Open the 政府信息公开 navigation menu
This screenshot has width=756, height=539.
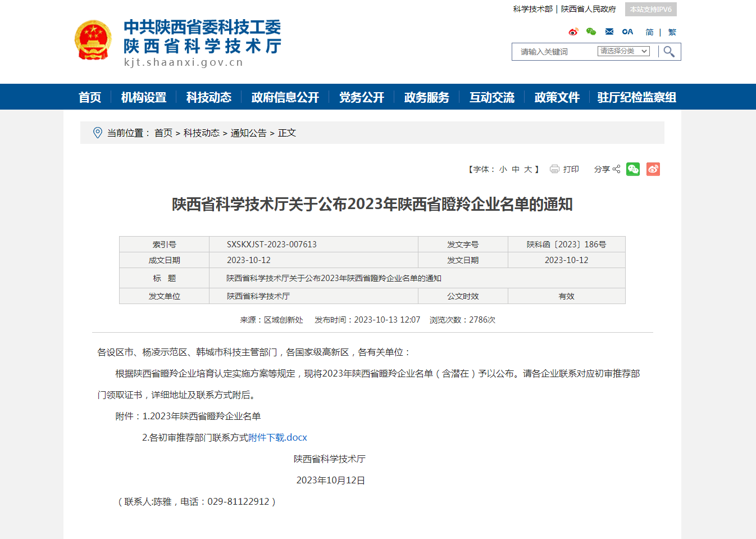tap(285, 97)
